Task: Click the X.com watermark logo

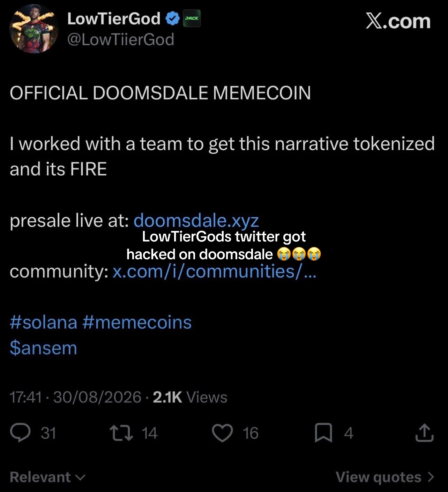Action: 398,21
